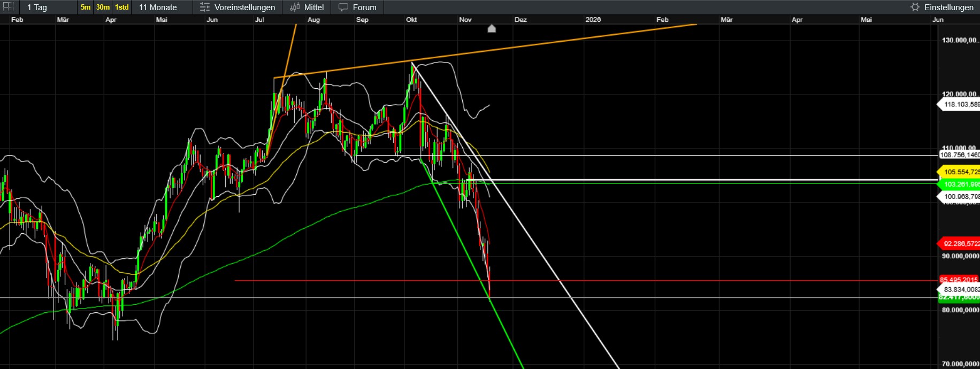Switch to 1std interval
This screenshot has width=980, height=369.
(122, 7)
